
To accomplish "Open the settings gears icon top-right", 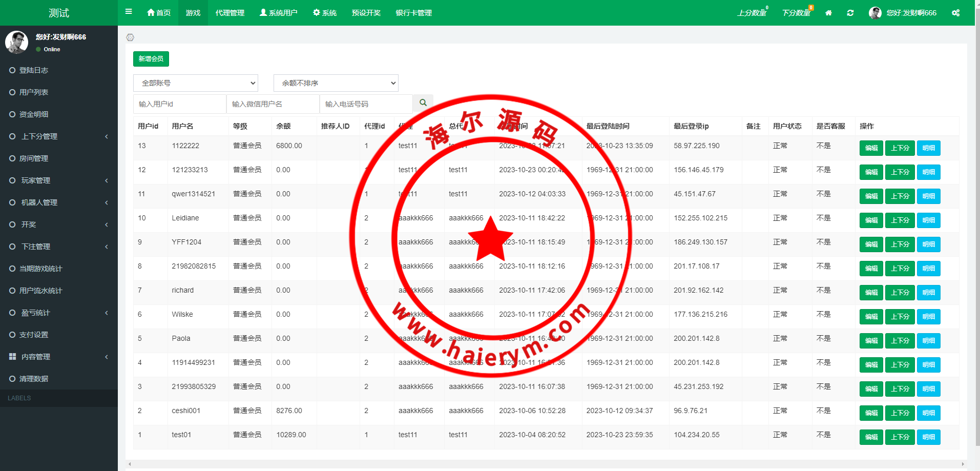I will pyautogui.click(x=956, y=13).
